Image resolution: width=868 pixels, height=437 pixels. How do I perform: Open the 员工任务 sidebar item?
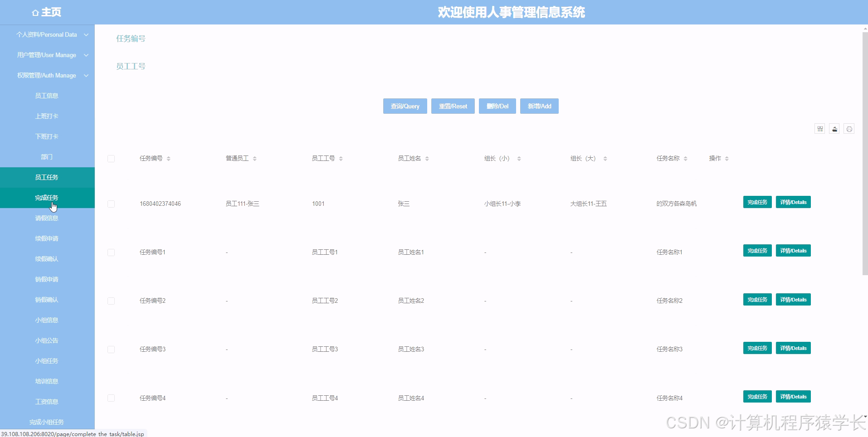(47, 177)
